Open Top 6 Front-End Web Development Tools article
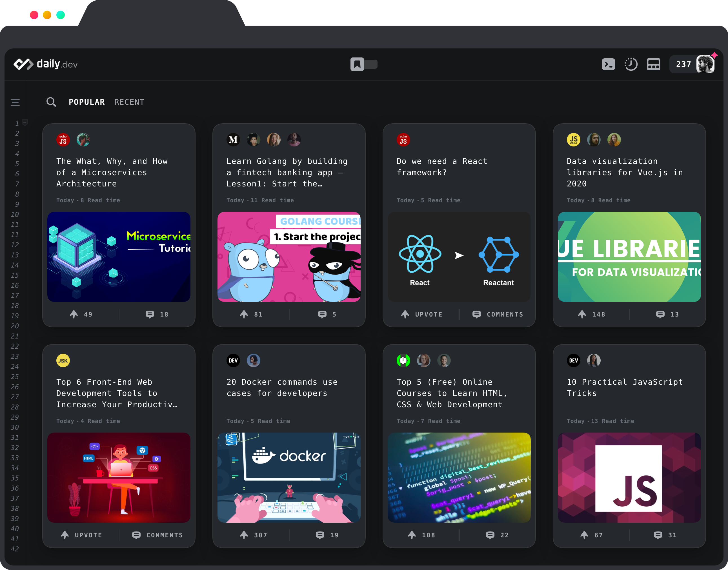728x570 pixels. [x=117, y=393]
